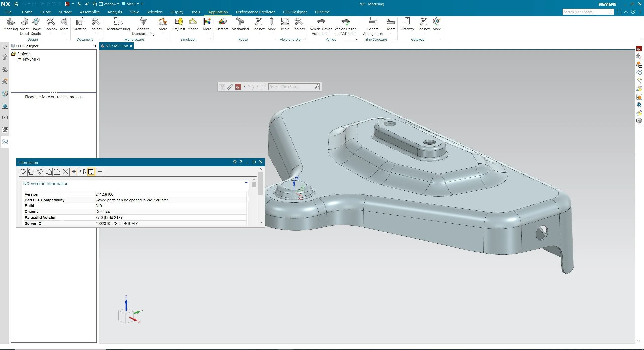Switch to the Home ribbon tab
Image resolution: width=644 pixels, height=350 pixels.
[x=27, y=12]
